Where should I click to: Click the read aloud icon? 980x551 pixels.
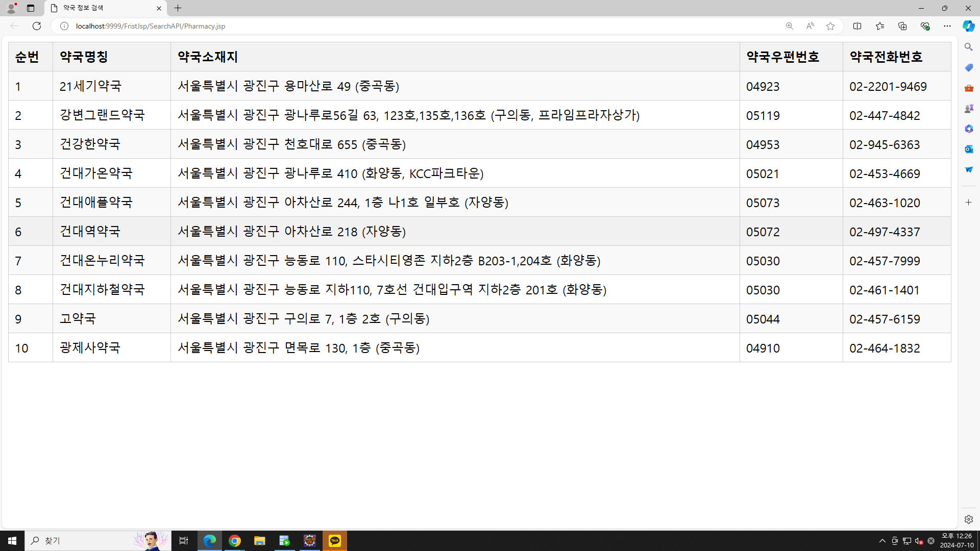click(810, 26)
